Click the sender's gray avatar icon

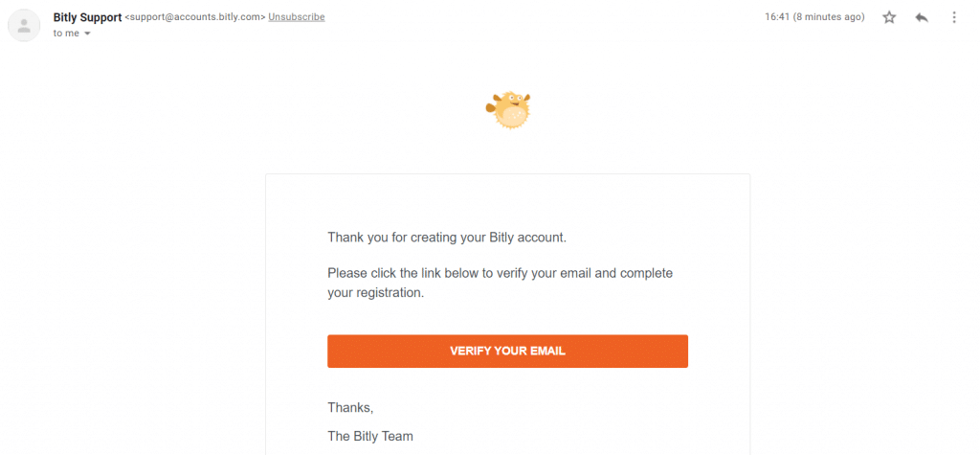click(24, 26)
